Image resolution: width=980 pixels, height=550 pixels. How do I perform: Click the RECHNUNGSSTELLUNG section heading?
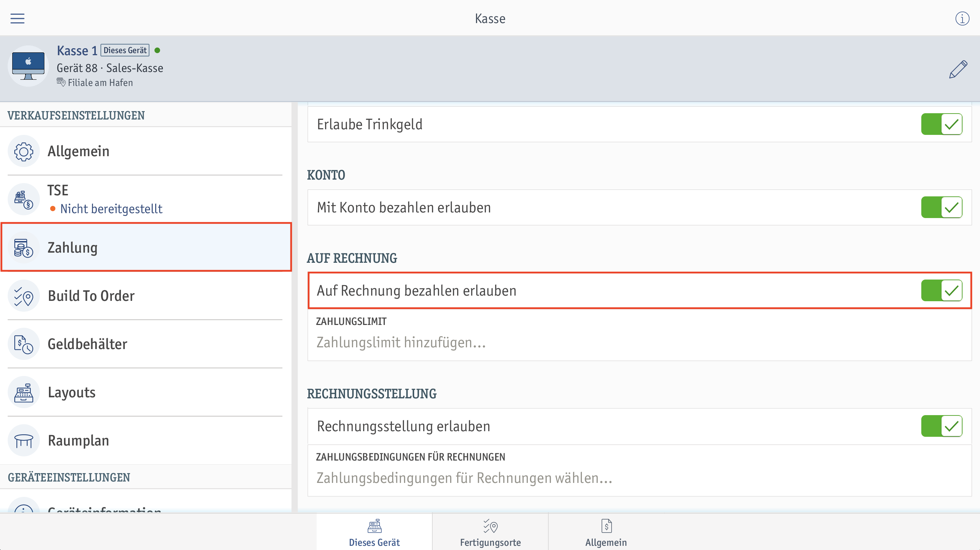(372, 394)
